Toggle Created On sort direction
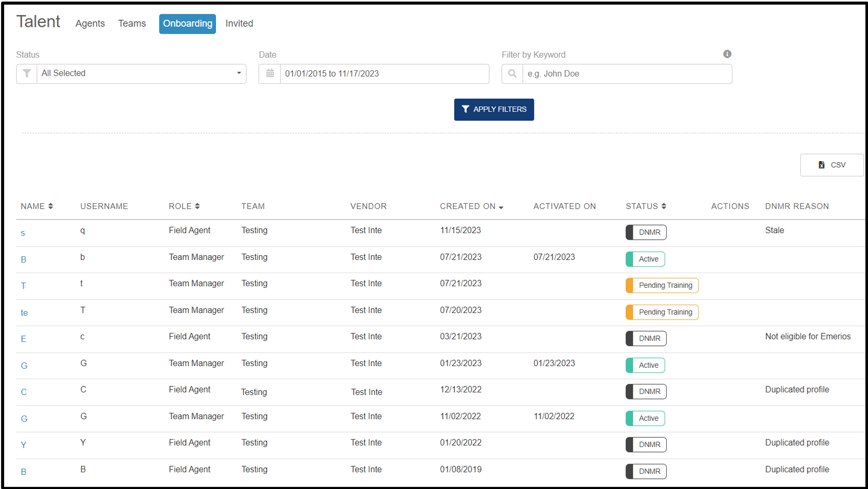This screenshot has height=489, width=868. point(471,206)
